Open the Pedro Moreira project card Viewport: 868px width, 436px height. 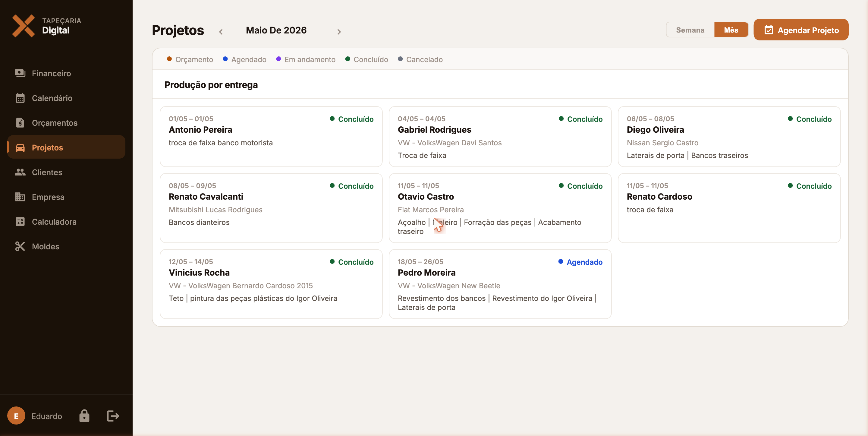(x=500, y=284)
